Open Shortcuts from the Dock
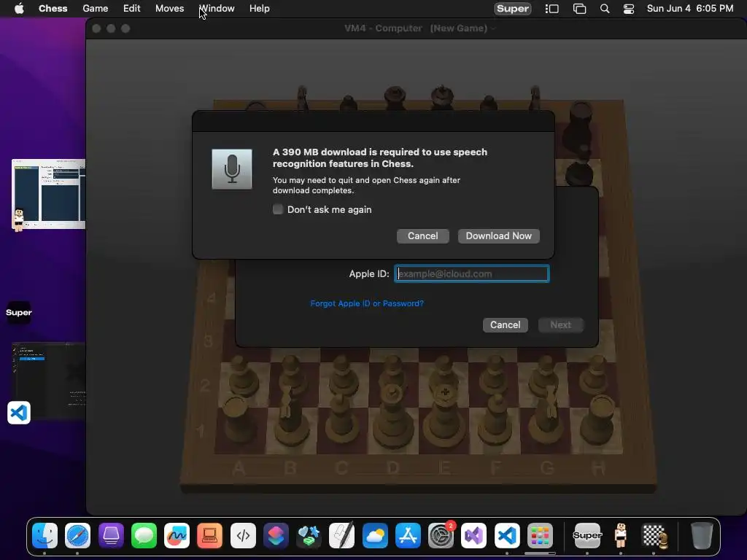This screenshot has width=747, height=560. [276, 536]
